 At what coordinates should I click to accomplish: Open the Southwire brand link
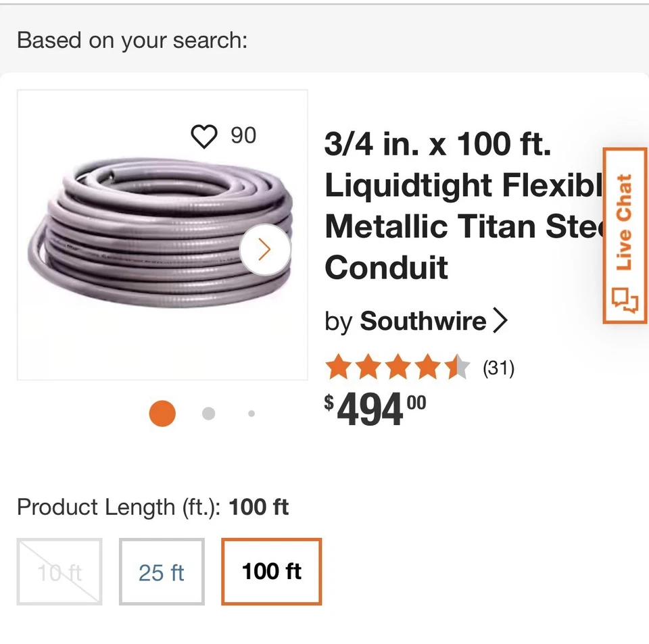(423, 321)
